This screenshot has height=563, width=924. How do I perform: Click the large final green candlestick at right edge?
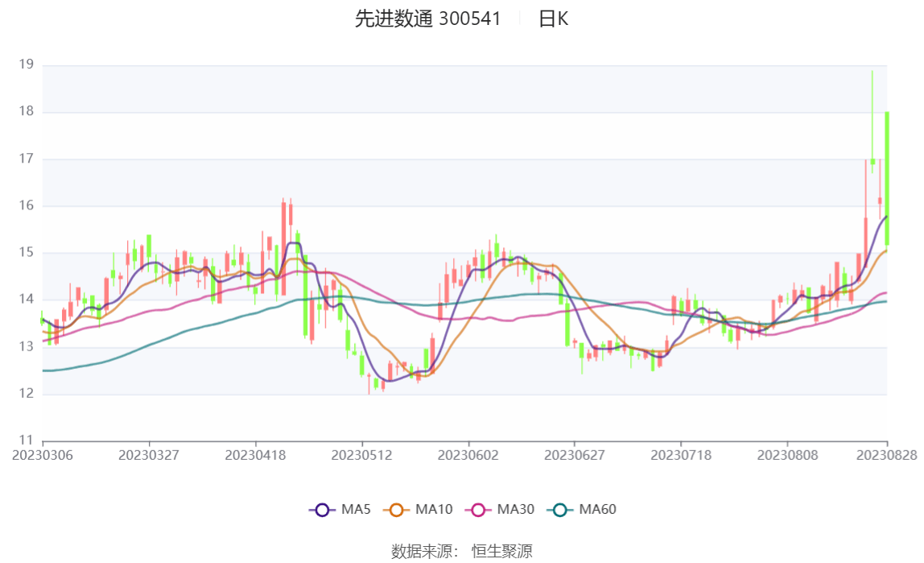click(886, 177)
